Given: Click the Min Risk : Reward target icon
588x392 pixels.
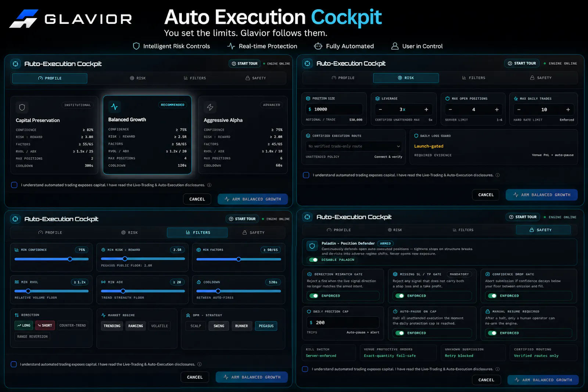Looking at the screenshot, I should click(103, 250).
